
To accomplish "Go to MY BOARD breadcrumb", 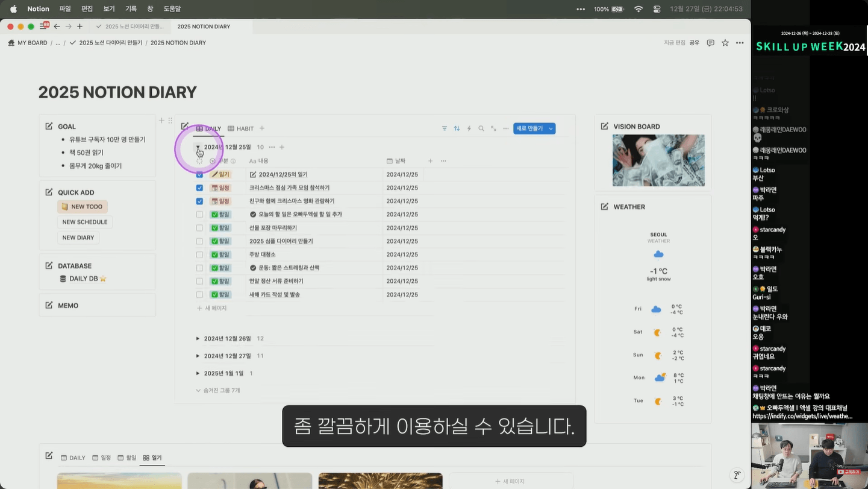I will (28, 43).
